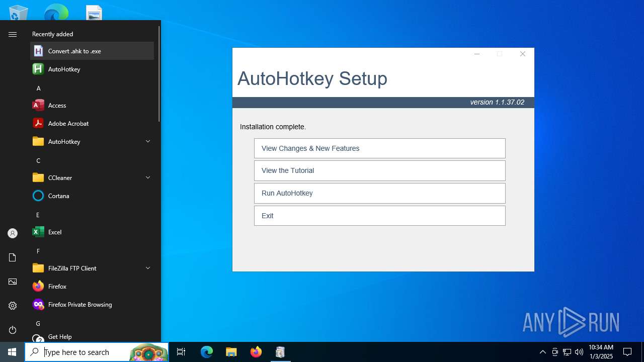Jump to letter C section header
This screenshot has width=644, height=362.
pyautogui.click(x=38, y=160)
